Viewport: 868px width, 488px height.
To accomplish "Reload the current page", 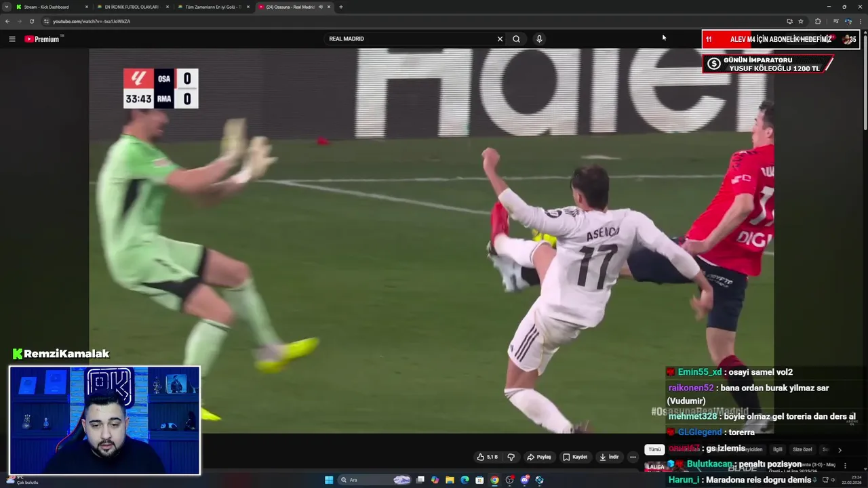I will pyautogui.click(x=31, y=21).
